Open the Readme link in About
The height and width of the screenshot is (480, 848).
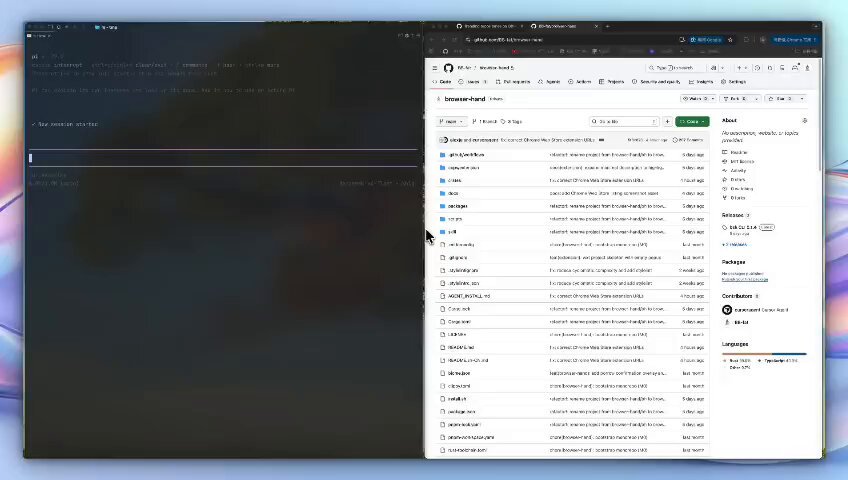735,152
